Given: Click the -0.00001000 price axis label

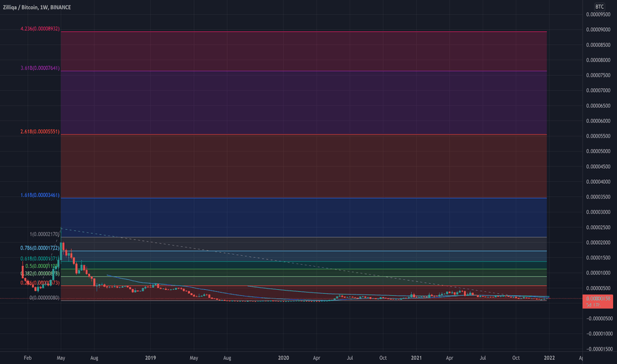Looking at the screenshot, I should pyautogui.click(x=599, y=334).
